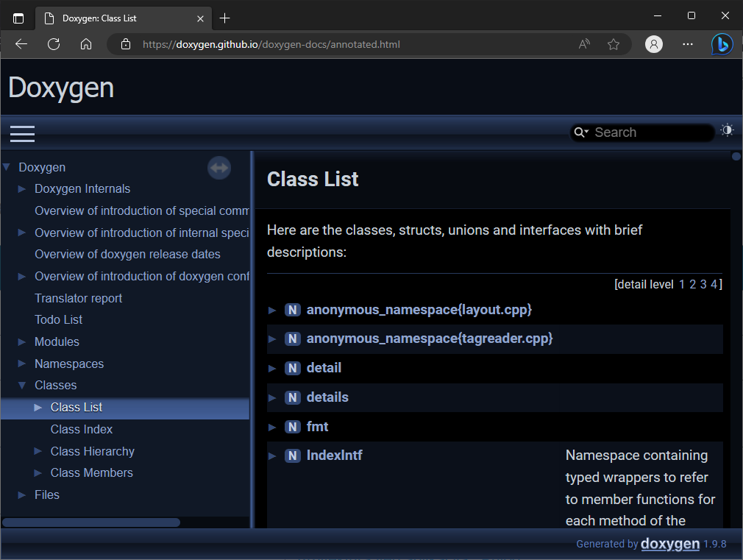
Task: Click the N badge beside fmt
Action: click(293, 428)
